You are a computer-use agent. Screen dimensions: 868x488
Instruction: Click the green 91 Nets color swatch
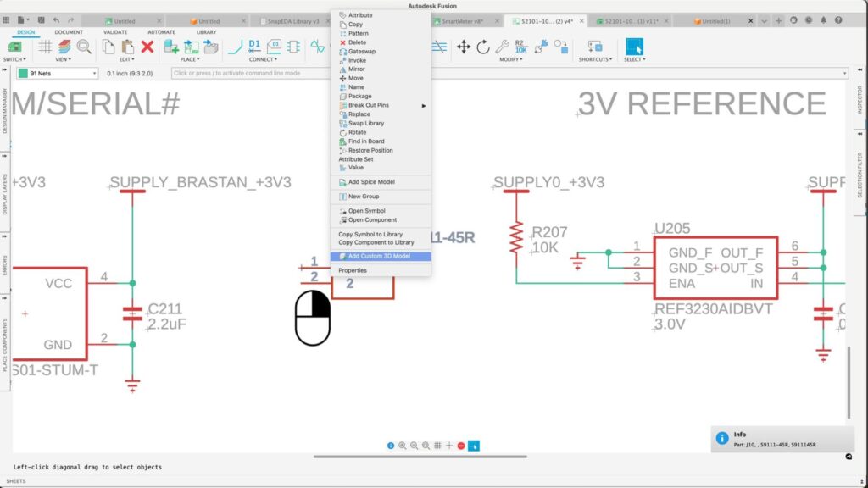(x=23, y=74)
